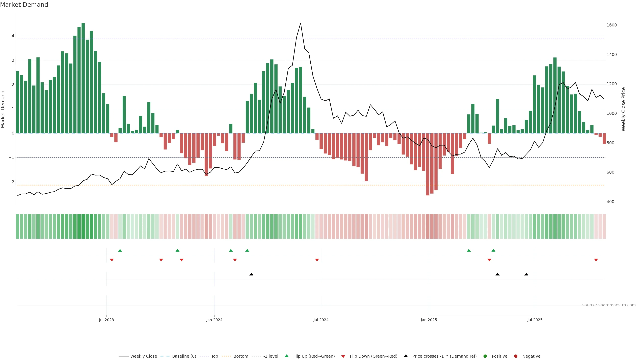Click the green Positive legend dot

[x=485, y=356]
